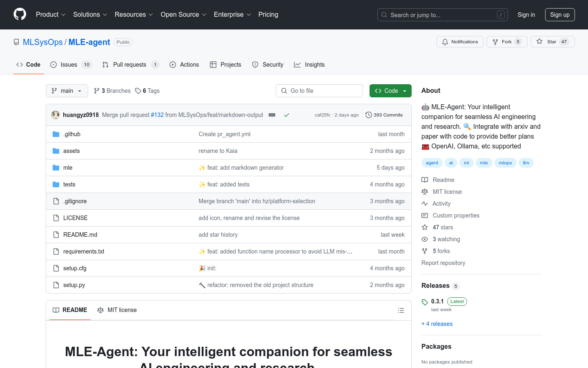
Task: Click the Sign in link
Action: click(526, 15)
